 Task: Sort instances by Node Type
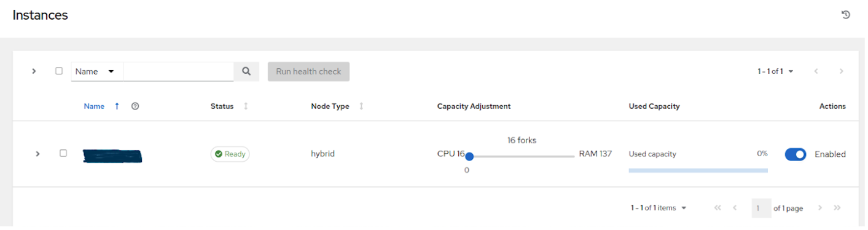[x=361, y=106]
